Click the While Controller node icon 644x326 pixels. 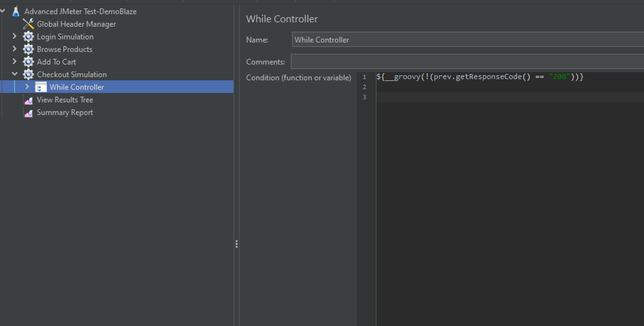click(41, 87)
